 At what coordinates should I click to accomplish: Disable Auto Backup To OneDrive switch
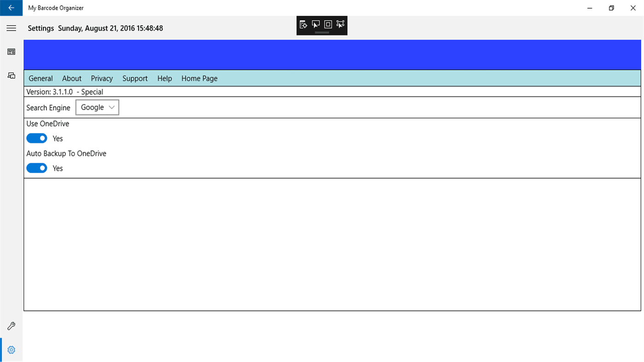click(x=37, y=168)
